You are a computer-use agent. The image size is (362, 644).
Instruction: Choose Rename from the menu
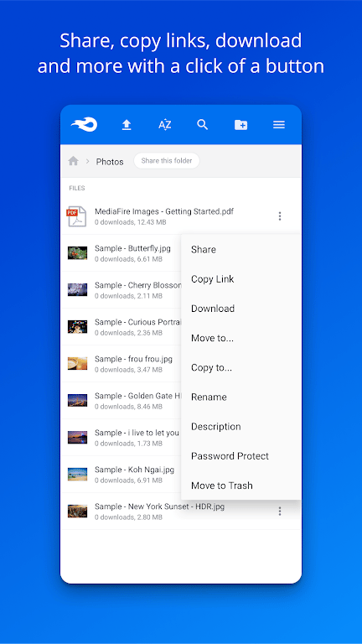(209, 397)
